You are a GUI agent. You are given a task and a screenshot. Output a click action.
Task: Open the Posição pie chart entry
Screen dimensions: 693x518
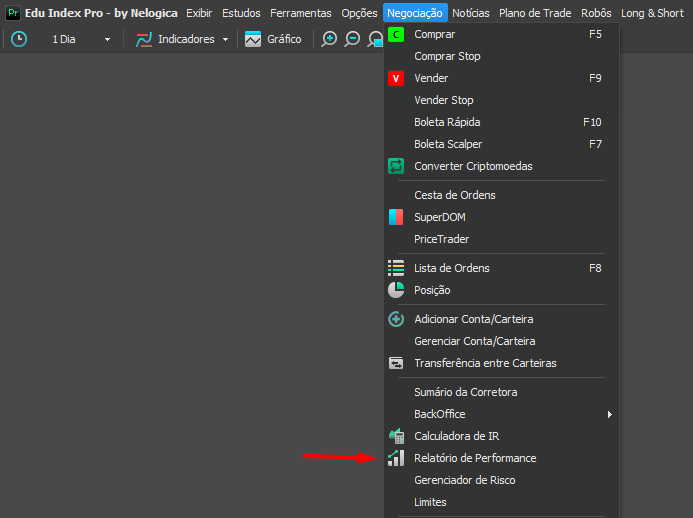[x=432, y=290]
